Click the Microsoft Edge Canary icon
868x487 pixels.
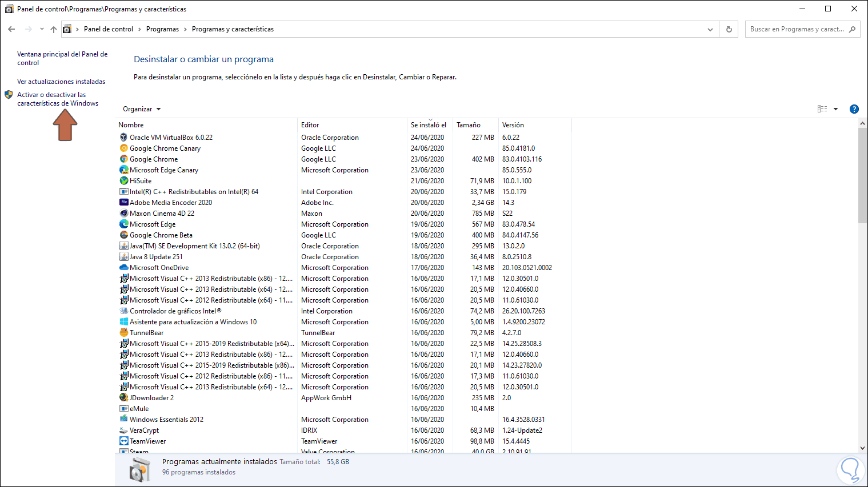[123, 170]
